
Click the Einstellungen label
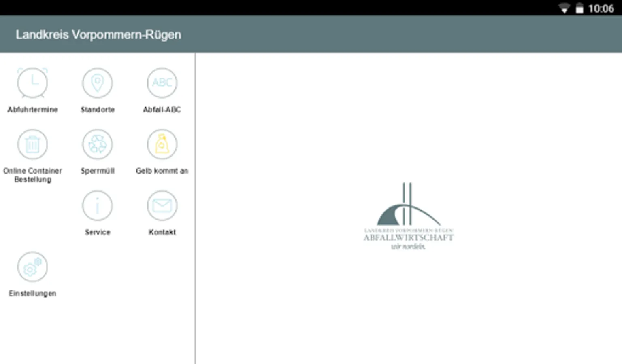coord(32,294)
